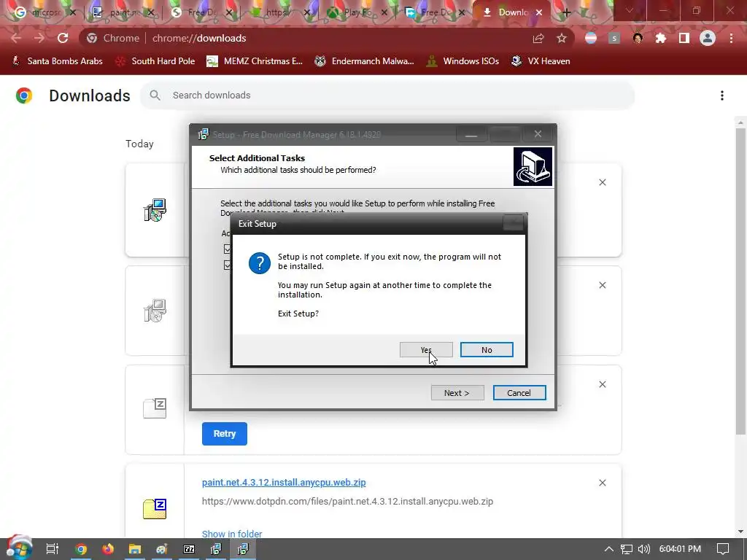Open Downloads page more actions menu
Image resolution: width=747 pixels, height=560 pixels.
pyautogui.click(x=722, y=96)
